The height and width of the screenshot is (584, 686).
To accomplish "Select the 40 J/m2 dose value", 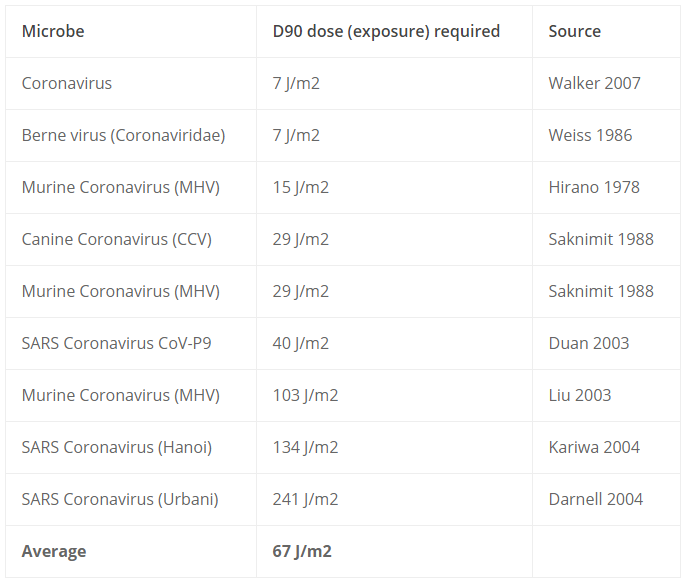I will coord(301,343).
